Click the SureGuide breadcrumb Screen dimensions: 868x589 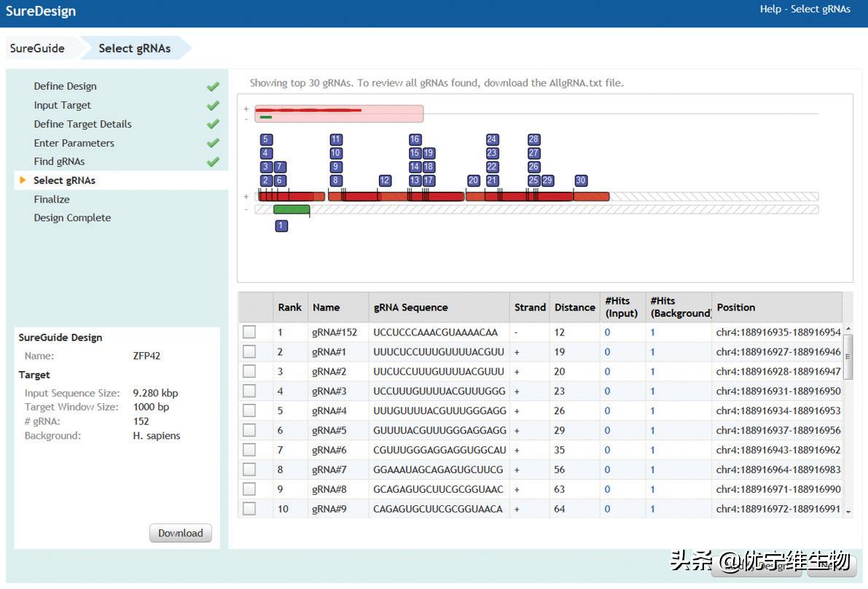pyautogui.click(x=37, y=48)
